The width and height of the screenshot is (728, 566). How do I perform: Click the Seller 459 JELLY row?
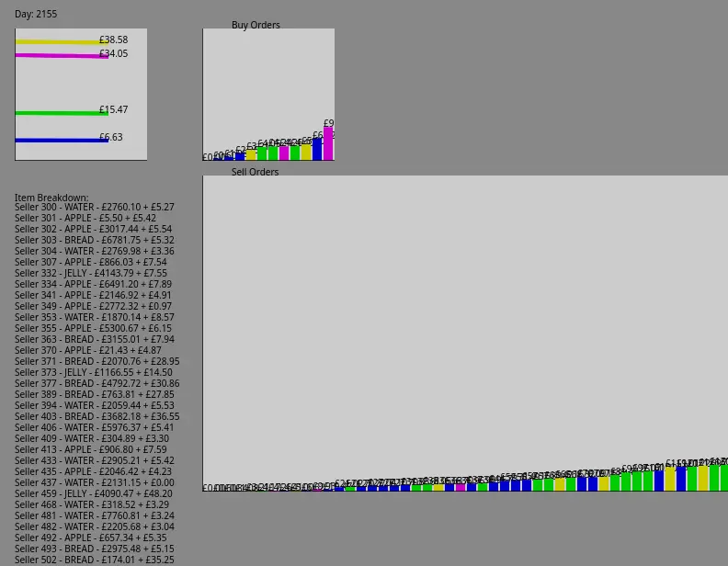[x=93, y=494]
